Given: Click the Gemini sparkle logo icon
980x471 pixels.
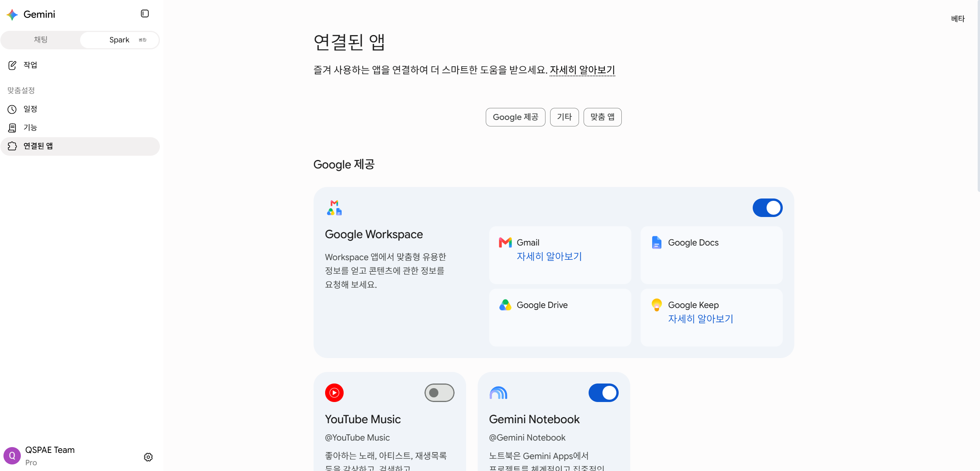Looking at the screenshot, I should (x=12, y=15).
